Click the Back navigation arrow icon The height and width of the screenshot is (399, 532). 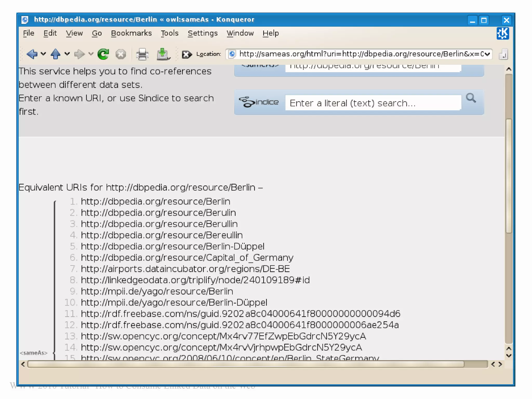point(32,54)
